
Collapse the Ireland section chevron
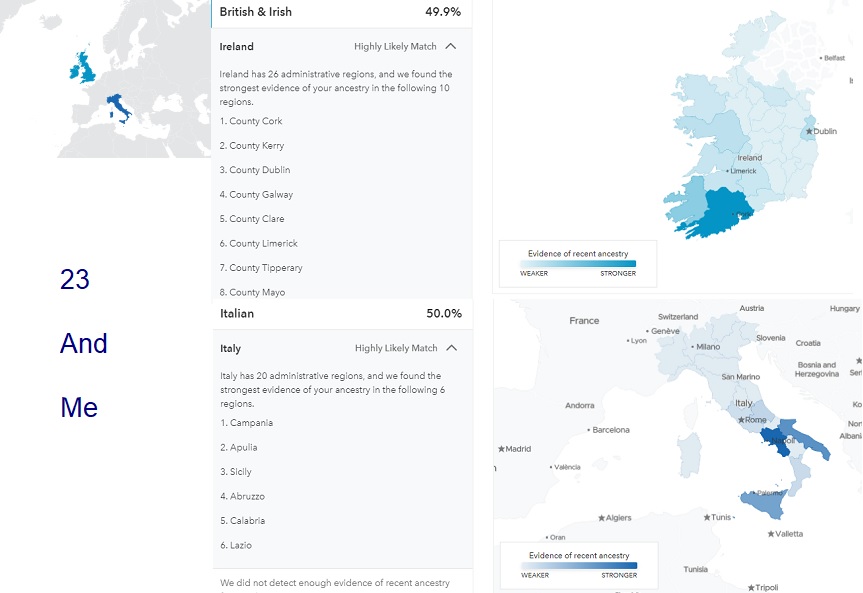pyautogui.click(x=451, y=46)
